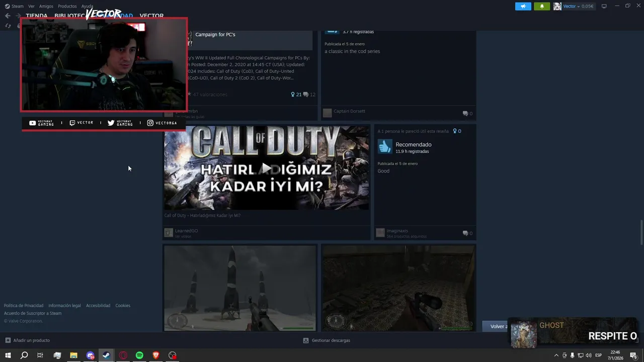Screen dimensions: 644x362
Task: Click the Recomendado thumbs-up icon
Action: point(385,147)
